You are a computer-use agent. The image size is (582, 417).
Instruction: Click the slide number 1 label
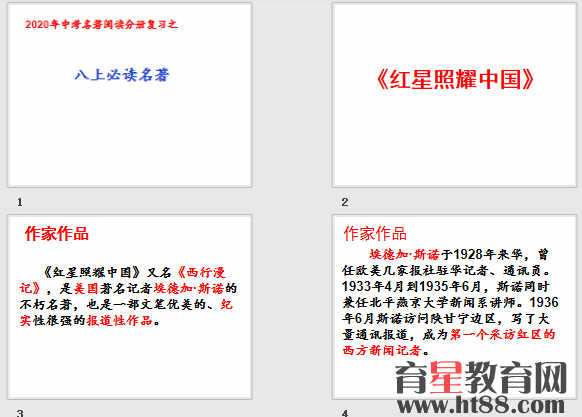(20, 202)
